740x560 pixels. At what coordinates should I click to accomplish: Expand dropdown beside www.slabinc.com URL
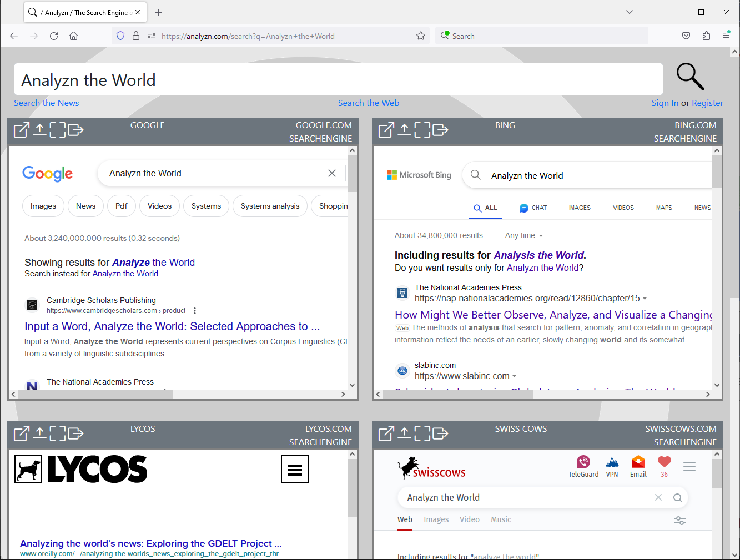coord(514,376)
